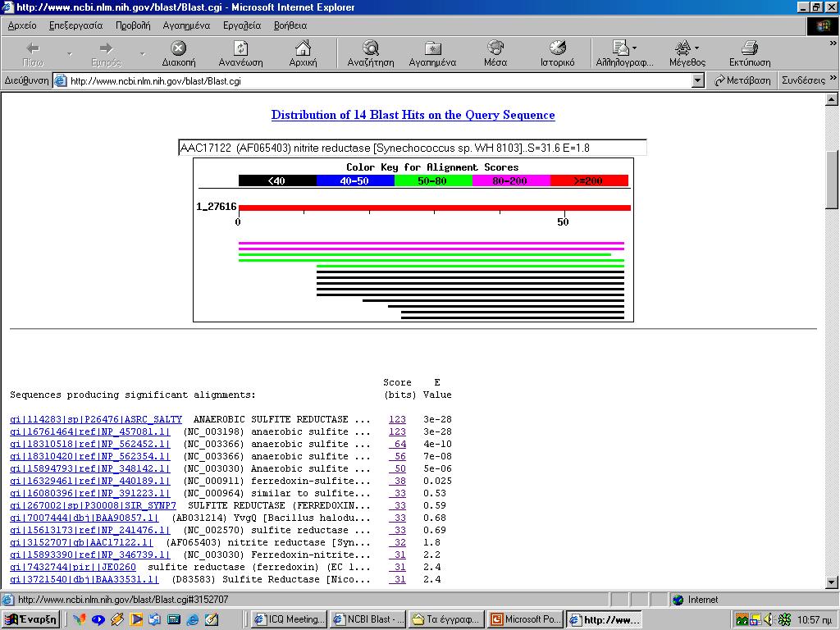Open the Επεξεργασία (Edit) menu

pyautogui.click(x=75, y=25)
